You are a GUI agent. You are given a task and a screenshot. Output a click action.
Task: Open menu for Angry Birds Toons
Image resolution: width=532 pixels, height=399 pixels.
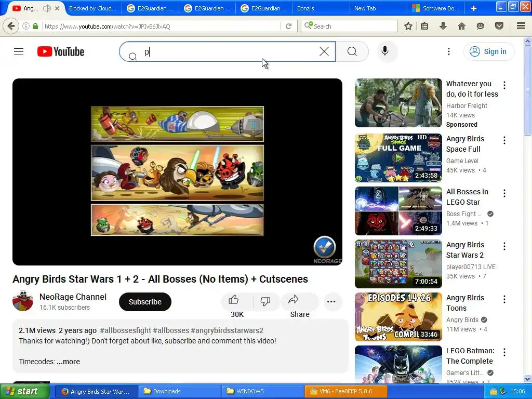pyautogui.click(x=504, y=299)
